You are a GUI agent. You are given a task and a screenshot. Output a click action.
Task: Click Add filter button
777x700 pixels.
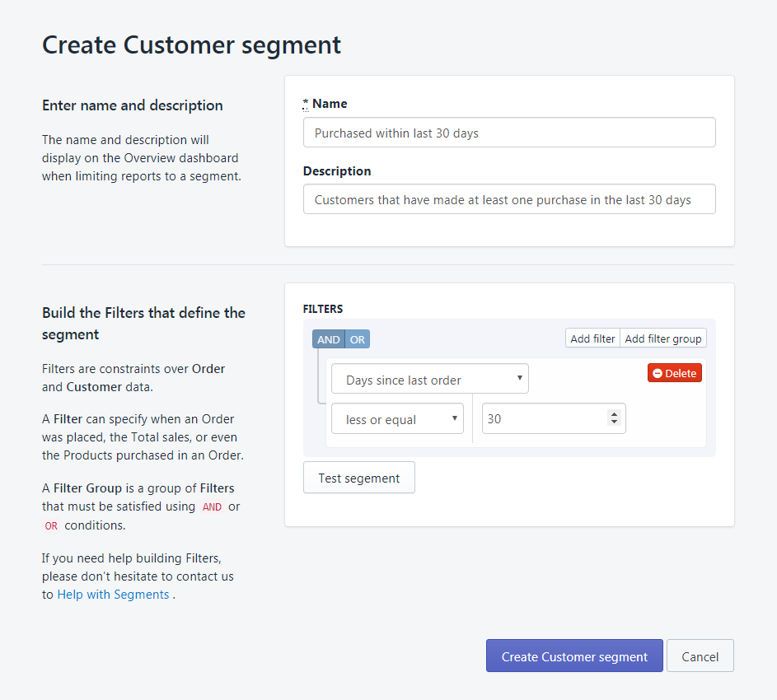tap(592, 338)
